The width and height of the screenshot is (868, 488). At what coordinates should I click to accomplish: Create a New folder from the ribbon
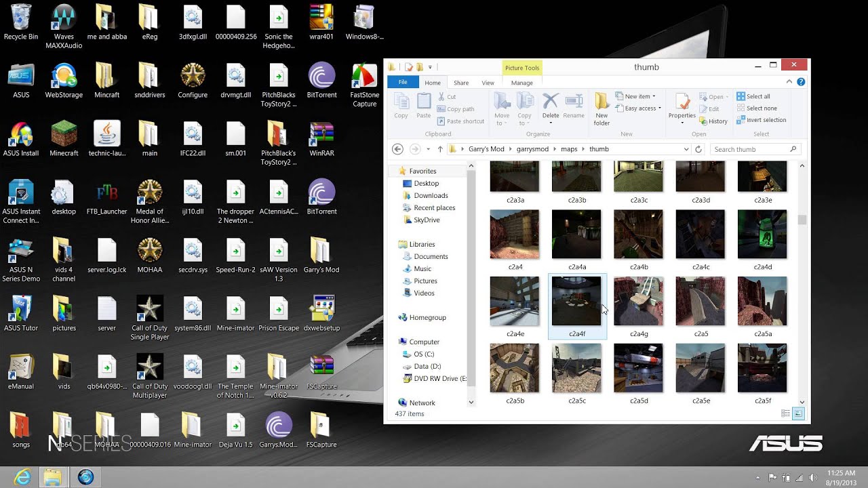pyautogui.click(x=601, y=109)
